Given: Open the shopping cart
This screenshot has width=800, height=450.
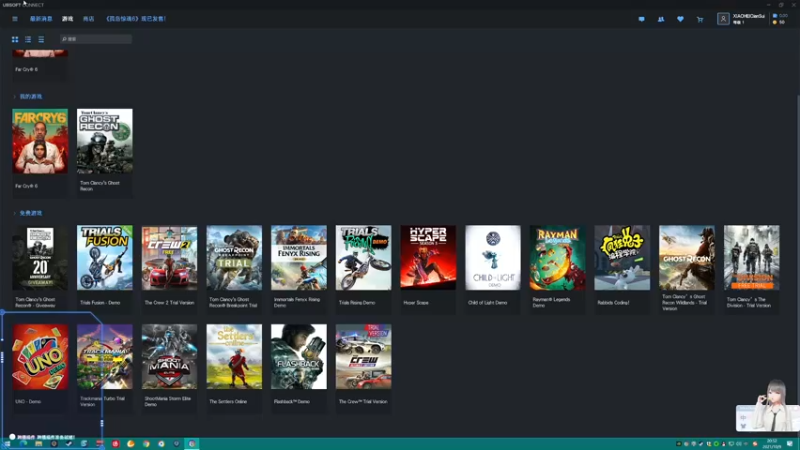Looking at the screenshot, I should (700, 19).
